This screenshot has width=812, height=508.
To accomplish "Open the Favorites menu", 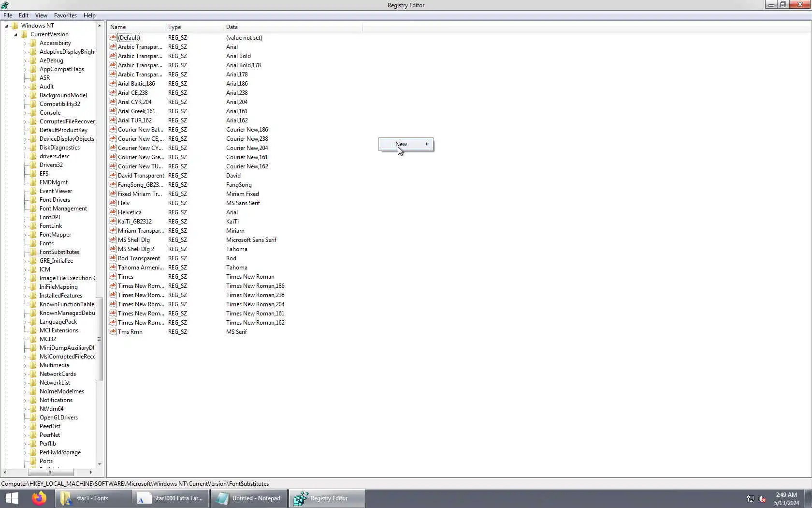I will (65, 15).
